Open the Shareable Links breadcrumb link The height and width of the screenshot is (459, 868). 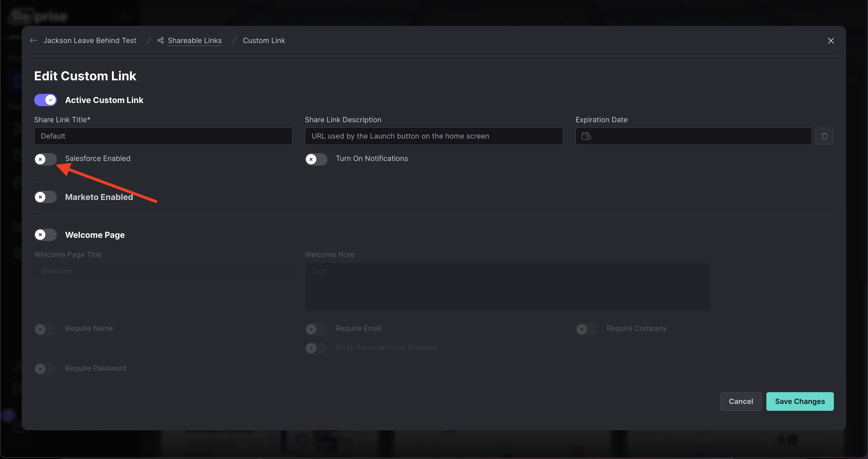coord(195,41)
